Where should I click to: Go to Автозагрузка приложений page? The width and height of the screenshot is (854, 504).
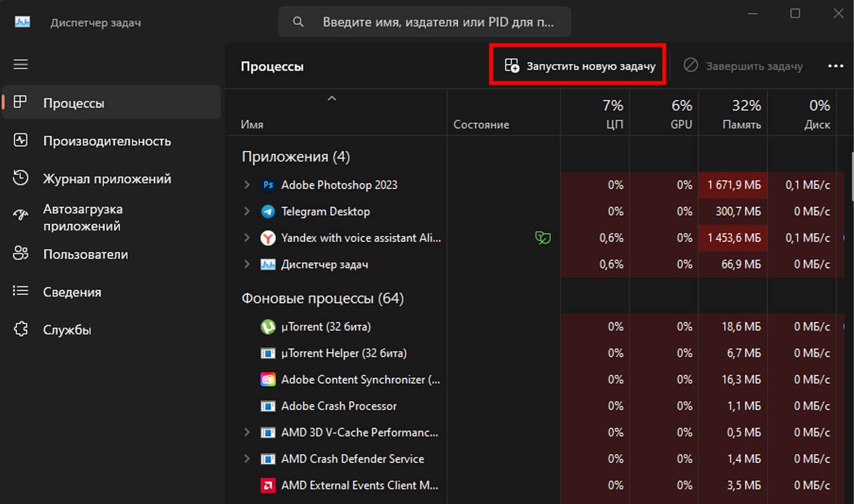click(111, 217)
